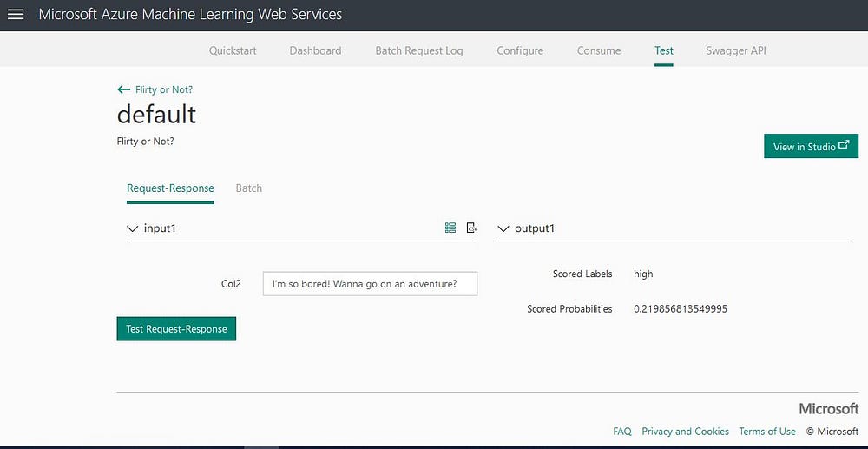Click the Microsoft footer logo

[x=829, y=409]
